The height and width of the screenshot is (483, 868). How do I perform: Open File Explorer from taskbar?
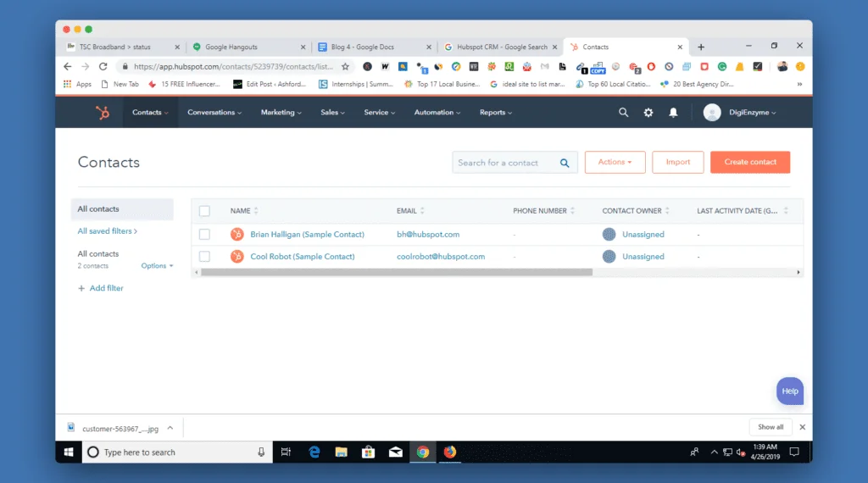[x=341, y=452]
